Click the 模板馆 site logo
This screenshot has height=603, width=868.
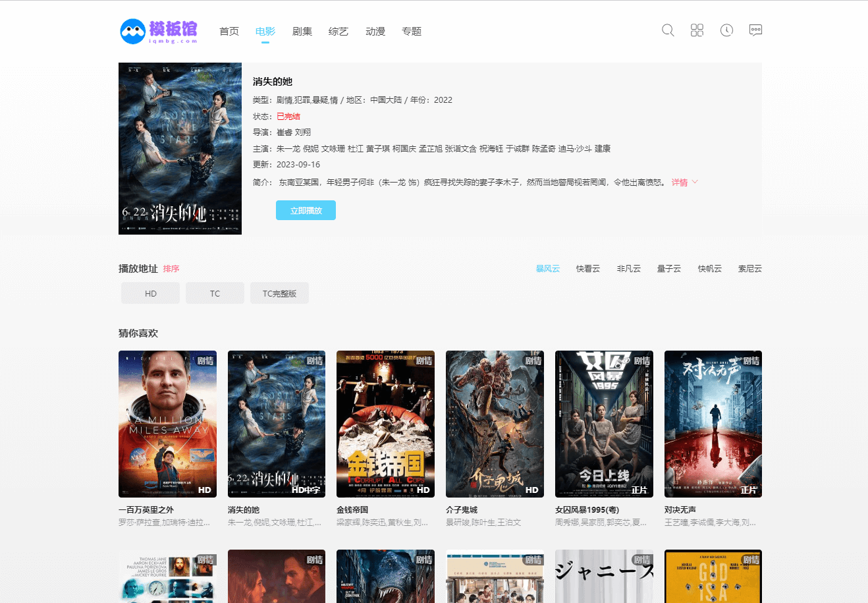click(159, 31)
